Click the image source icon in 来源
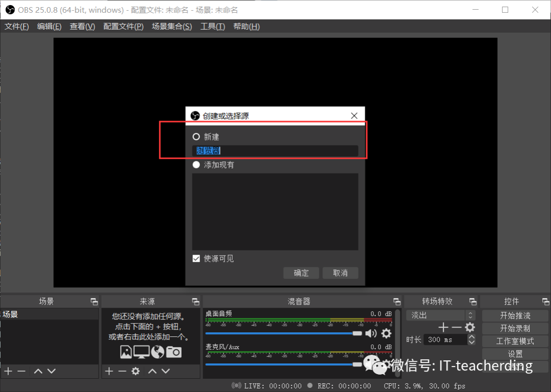This screenshot has width=551, height=392. click(x=126, y=352)
